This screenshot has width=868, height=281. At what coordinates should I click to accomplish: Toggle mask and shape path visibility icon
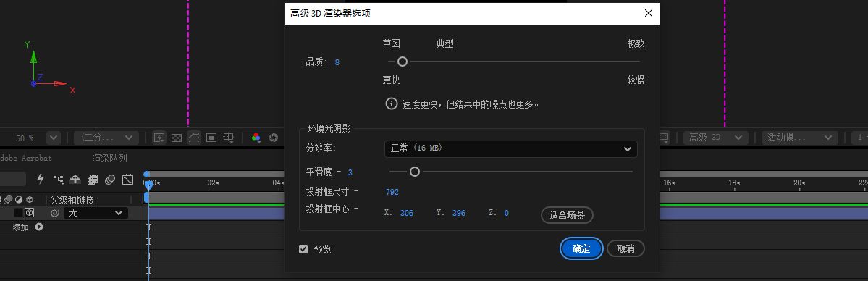[x=194, y=138]
